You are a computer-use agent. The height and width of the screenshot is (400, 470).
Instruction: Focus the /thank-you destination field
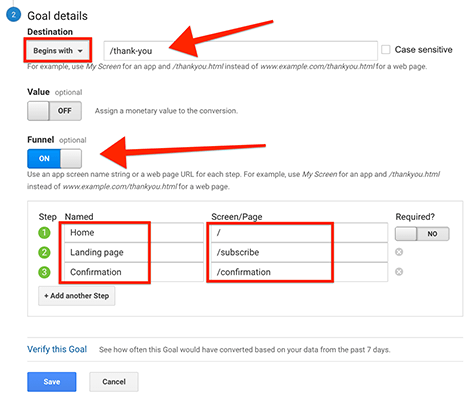pyautogui.click(x=240, y=51)
